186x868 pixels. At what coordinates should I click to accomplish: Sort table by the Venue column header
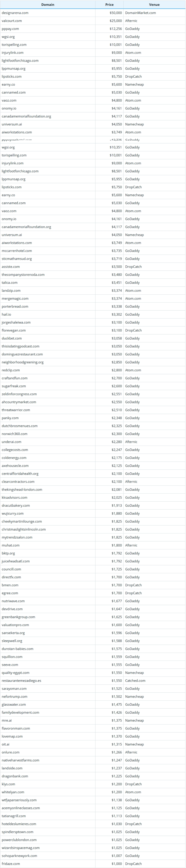pos(154,5)
